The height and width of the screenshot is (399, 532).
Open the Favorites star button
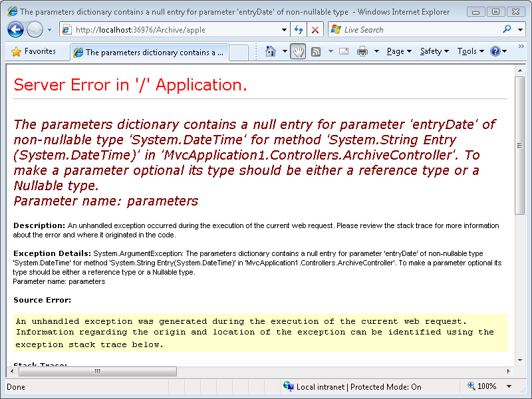coord(33,51)
